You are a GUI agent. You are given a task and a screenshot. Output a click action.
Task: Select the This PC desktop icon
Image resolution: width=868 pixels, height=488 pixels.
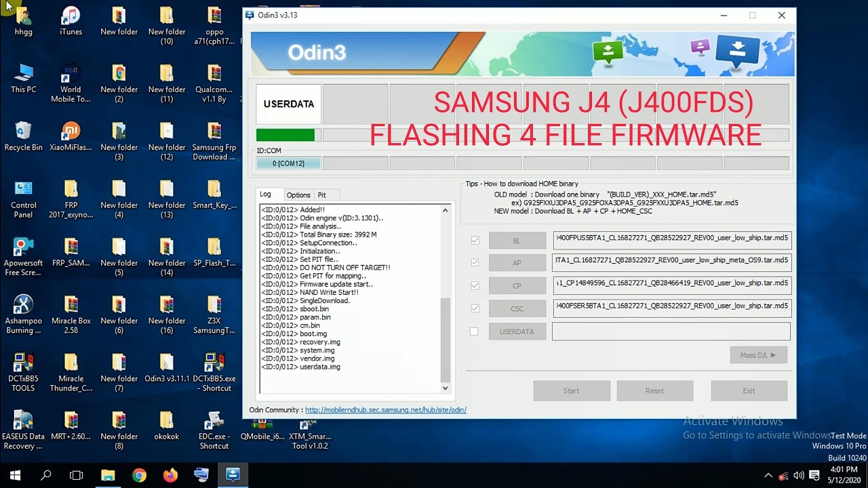[24, 79]
